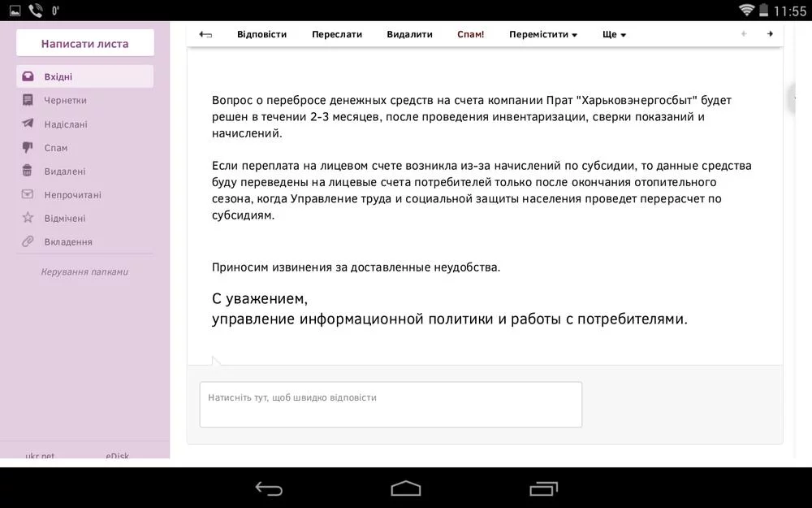Go to next message arrow
This screenshot has width=812, height=508.
[x=770, y=33]
